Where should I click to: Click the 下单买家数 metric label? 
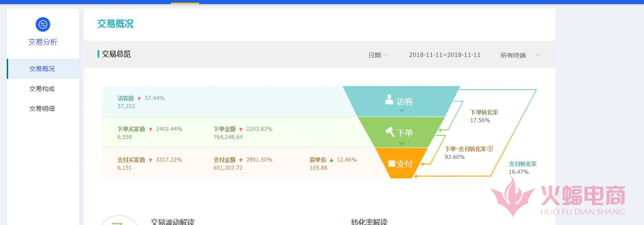(131, 129)
